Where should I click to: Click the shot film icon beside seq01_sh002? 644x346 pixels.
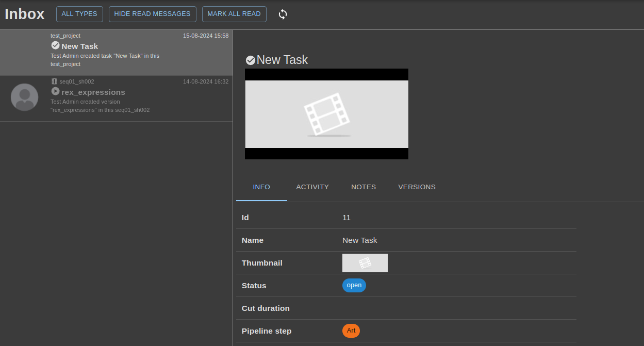(x=54, y=81)
